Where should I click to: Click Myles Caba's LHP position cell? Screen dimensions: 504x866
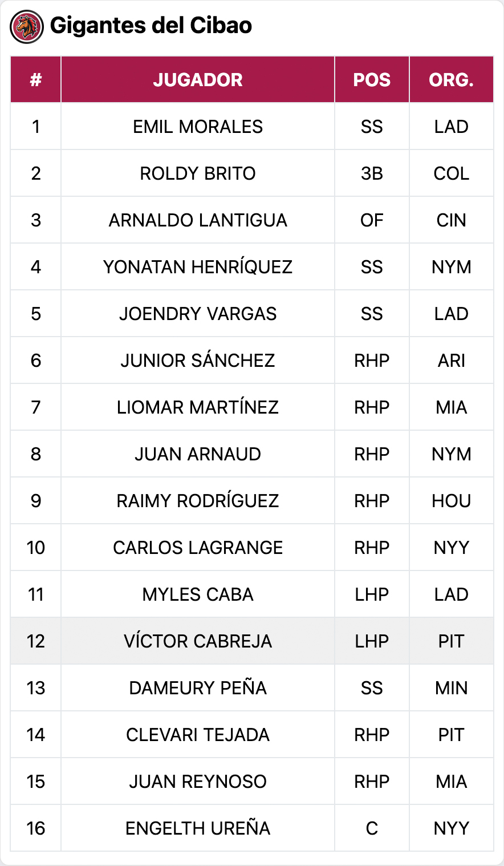click(372, 594)
